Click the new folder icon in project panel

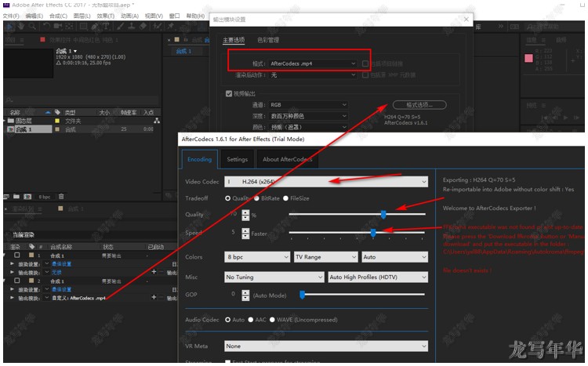pos(16,197)
